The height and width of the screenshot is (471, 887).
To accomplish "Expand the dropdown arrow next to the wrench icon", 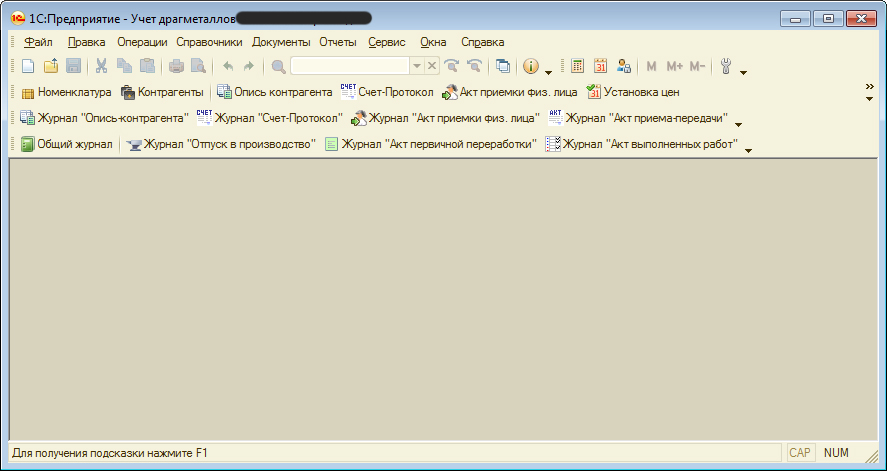I will [743, 72].
